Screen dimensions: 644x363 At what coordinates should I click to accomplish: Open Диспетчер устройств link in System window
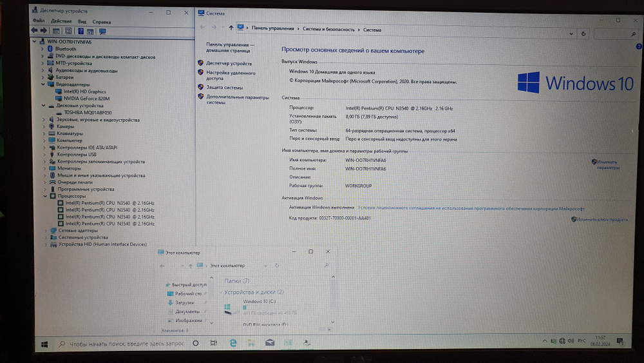pyautogui.click(x=229, y=64)
